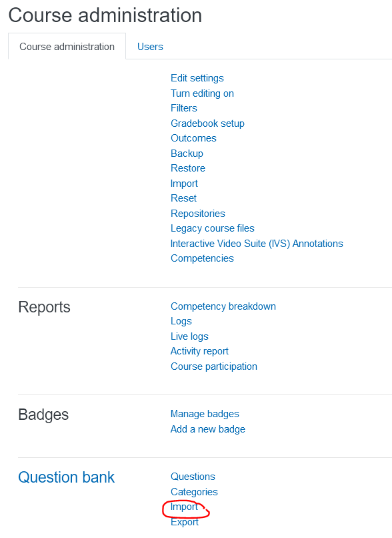Open Edit settings link
Image resolution: width=392 pixels, height=538 pixels.
(x=197, y=78)
